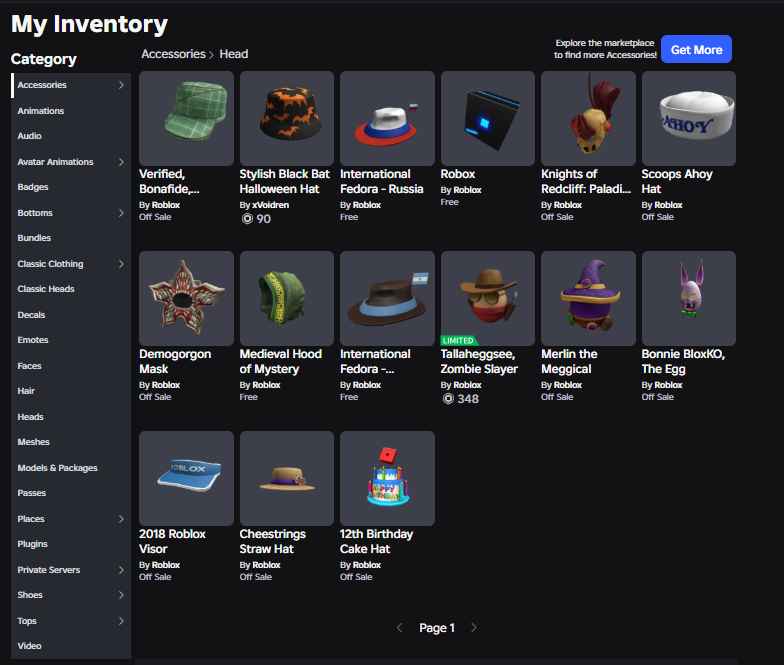Expand the Bottoms category chevron
The height and width of the screenshot is (665, 784).
121,213
